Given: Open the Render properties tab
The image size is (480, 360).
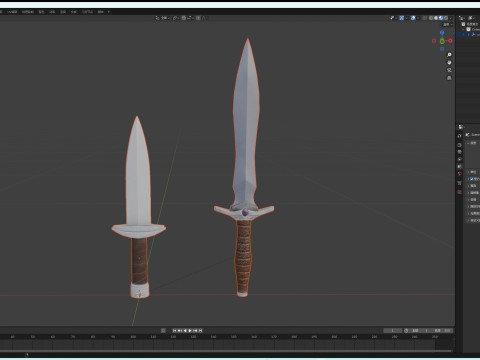Looking at the screenshot, I should pyautogui.click(x=459, y=145).
